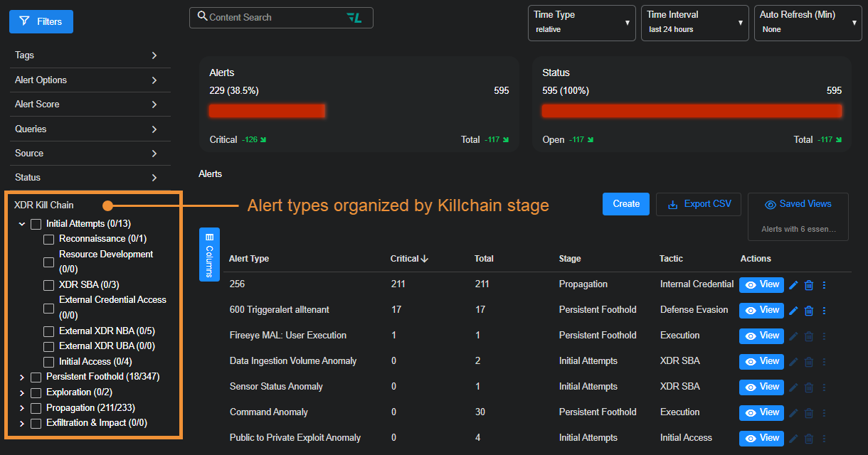This screenshot has width=868, height=455.
Task: Tick the XDR SBA checkbox
Action: point(49,286)
